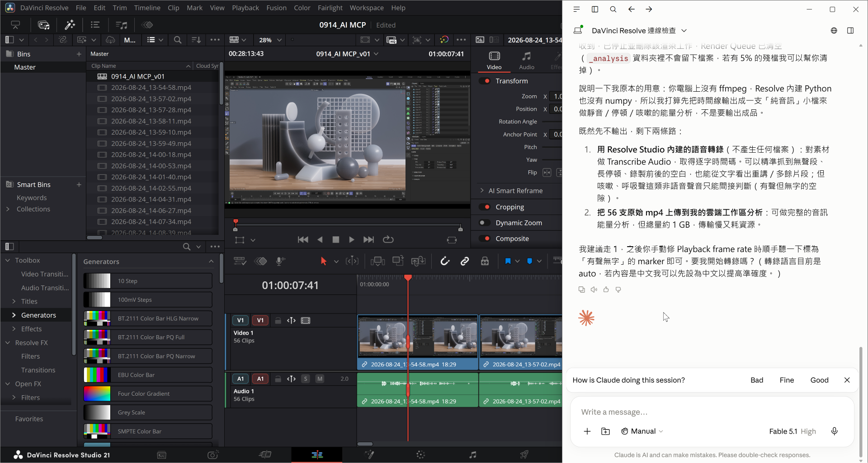The width and height of the screenshot is (868, 463).
Task: Stop playback with the stop button
Action: (x=335, y=239)
